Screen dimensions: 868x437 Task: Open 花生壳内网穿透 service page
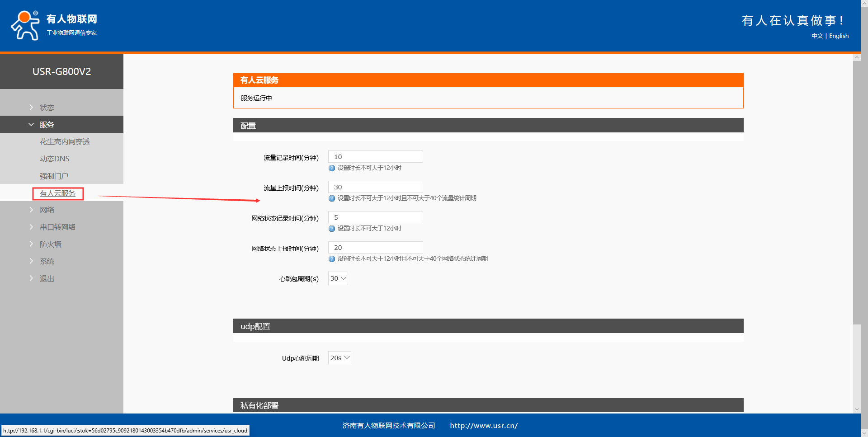coord(65,142)
